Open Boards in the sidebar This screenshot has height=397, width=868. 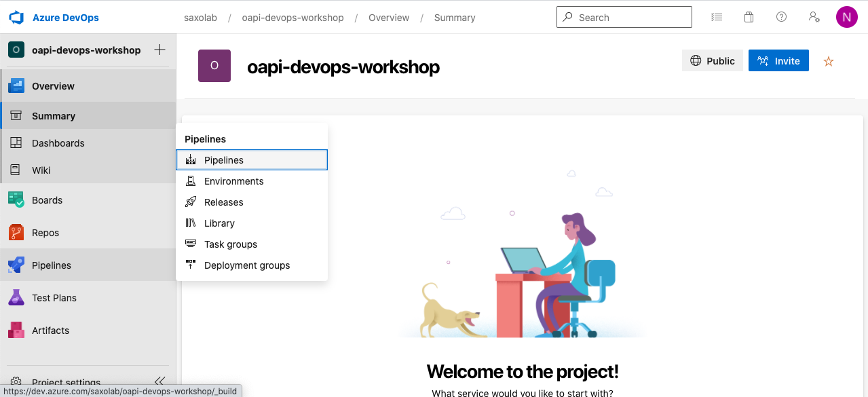coord(88,200)
